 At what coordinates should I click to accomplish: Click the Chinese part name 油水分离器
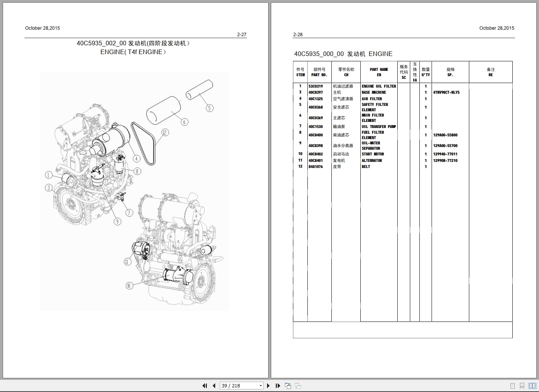click(343, 146)
